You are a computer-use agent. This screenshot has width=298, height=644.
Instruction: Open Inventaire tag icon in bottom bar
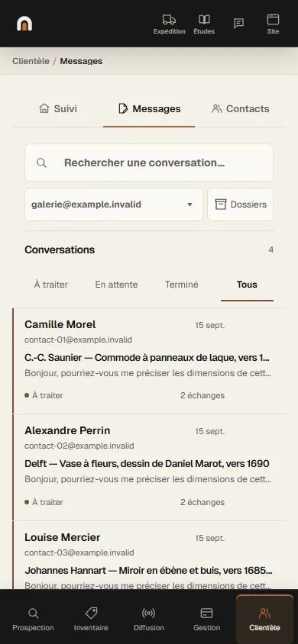coord(91,613)
